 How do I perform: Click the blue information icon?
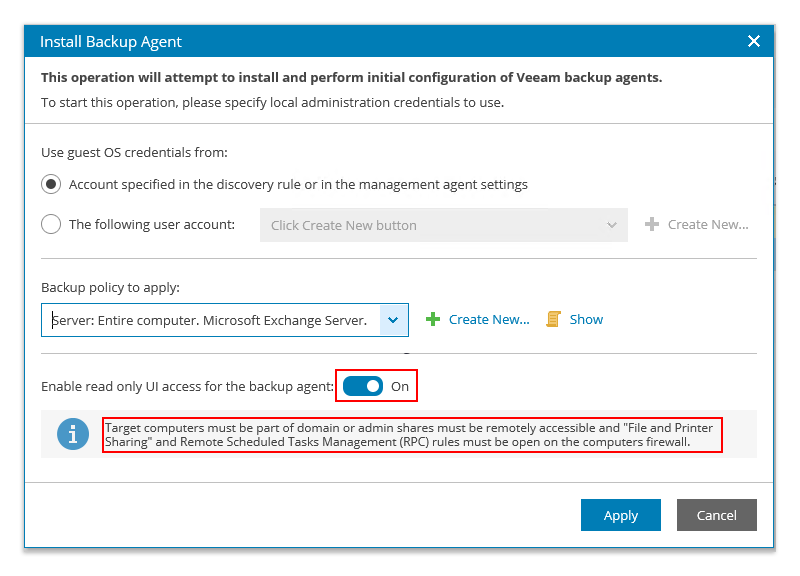[x=72, y=435]
